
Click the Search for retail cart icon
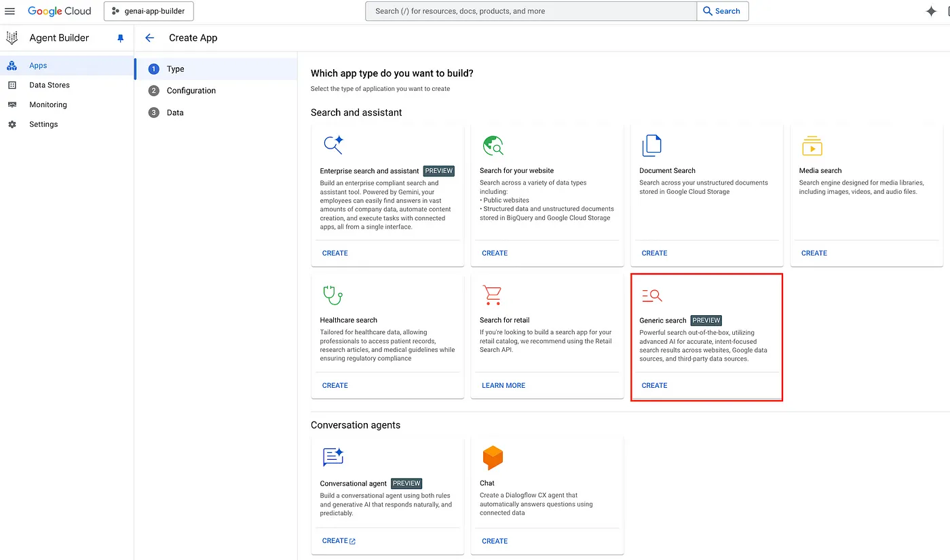pos(492,295)
